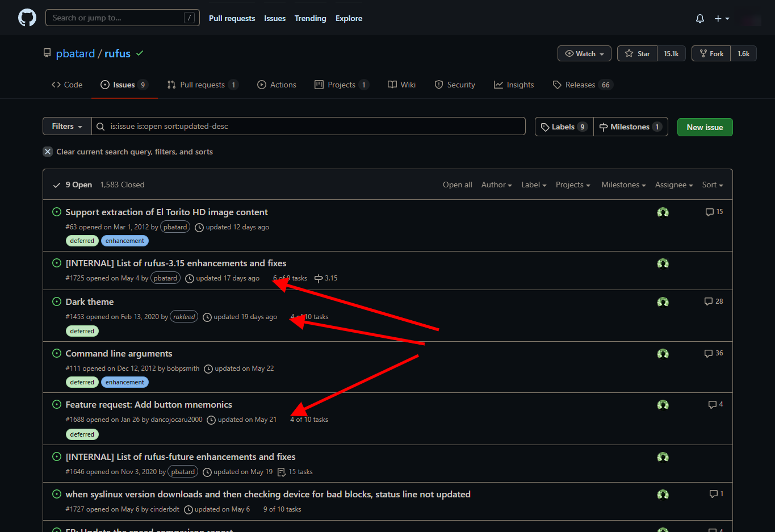Switch to the Releases tab
775x532 pixels.
pyautogui.click(x=583, y=85)
